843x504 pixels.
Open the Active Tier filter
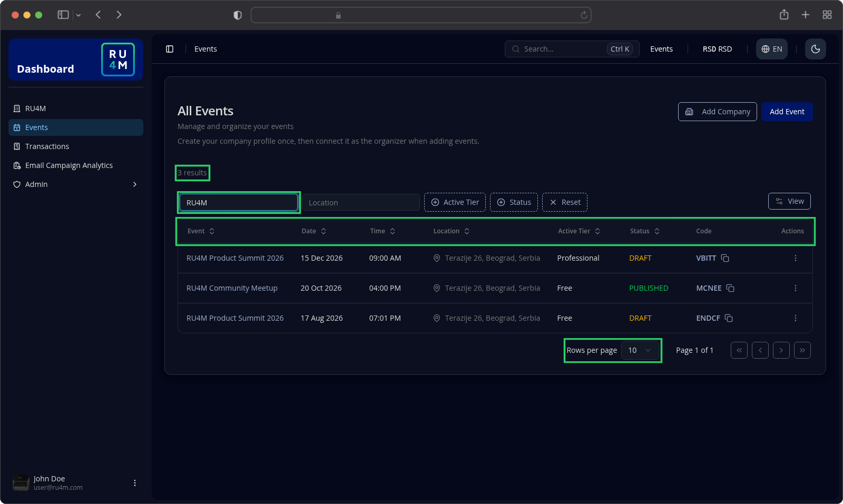pos(455,202)
